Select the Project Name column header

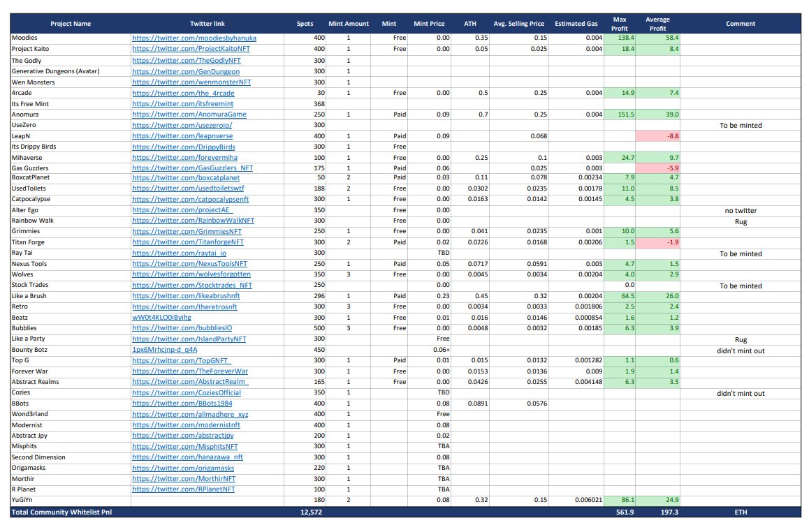tap(71, 24)
